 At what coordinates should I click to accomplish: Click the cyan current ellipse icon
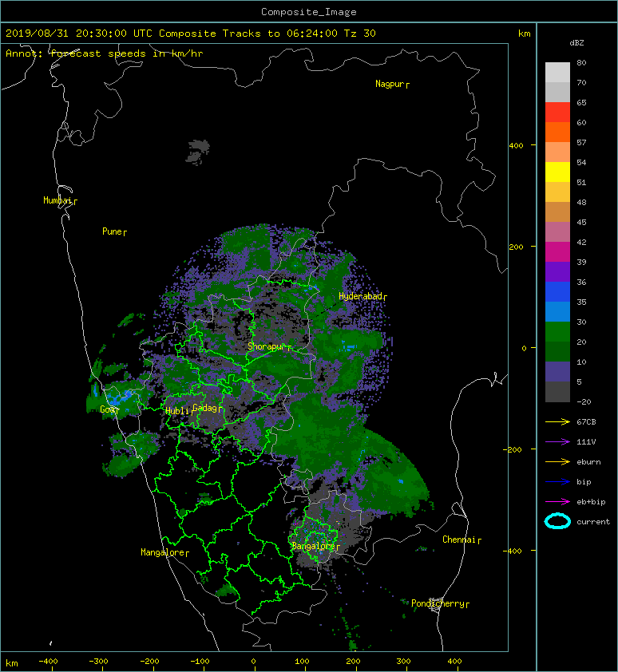(557, 521)
